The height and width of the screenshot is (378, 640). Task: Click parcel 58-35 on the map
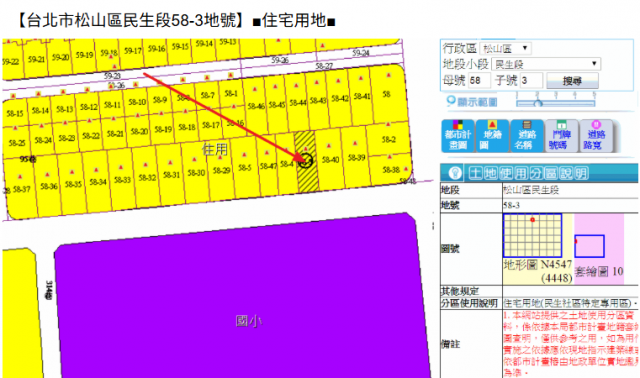tap(73, 185)
